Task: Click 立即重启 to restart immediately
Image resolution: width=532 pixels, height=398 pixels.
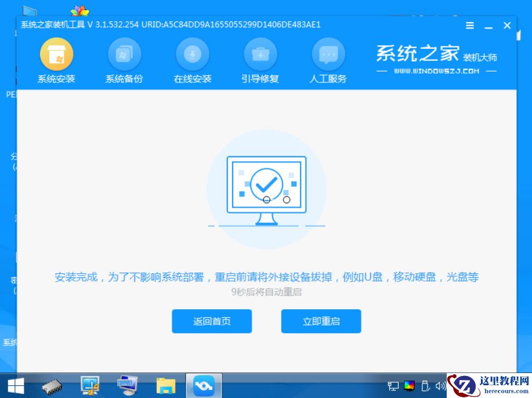Action: click(x=321, y=321)
